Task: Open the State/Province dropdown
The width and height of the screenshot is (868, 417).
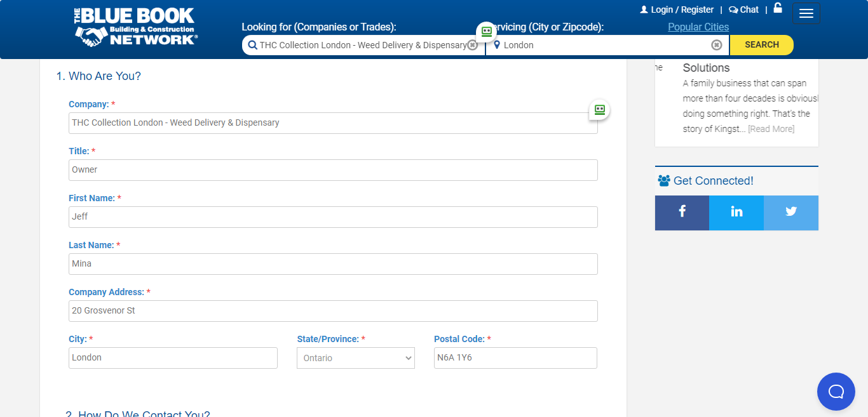Action: pyautogui.click(x=356, y=358)
